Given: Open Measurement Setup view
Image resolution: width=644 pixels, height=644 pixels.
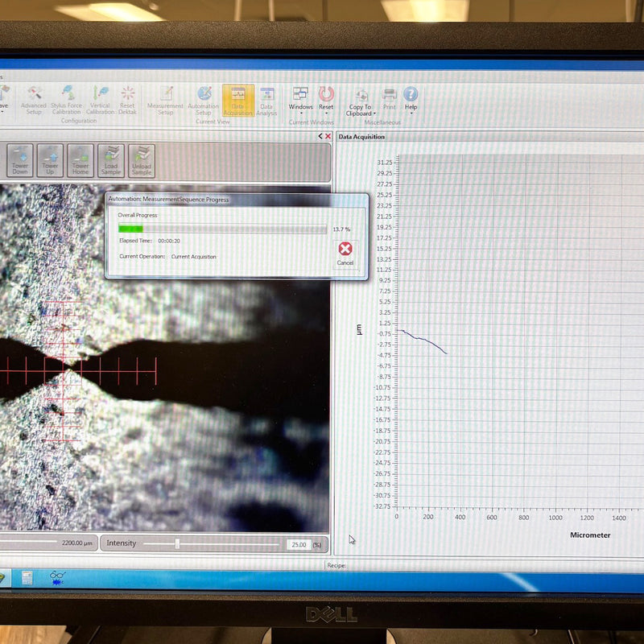Looking at the screenshot, I should (165, 101).
